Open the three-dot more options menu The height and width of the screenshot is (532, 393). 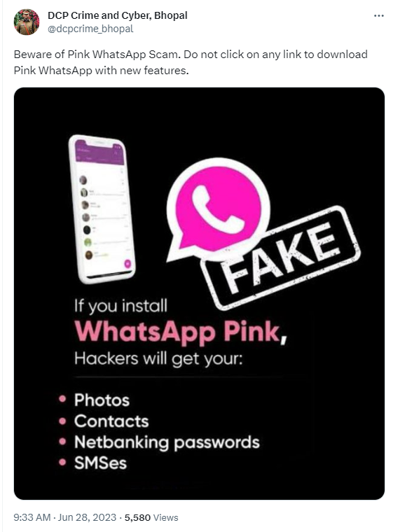click(378, 15)
